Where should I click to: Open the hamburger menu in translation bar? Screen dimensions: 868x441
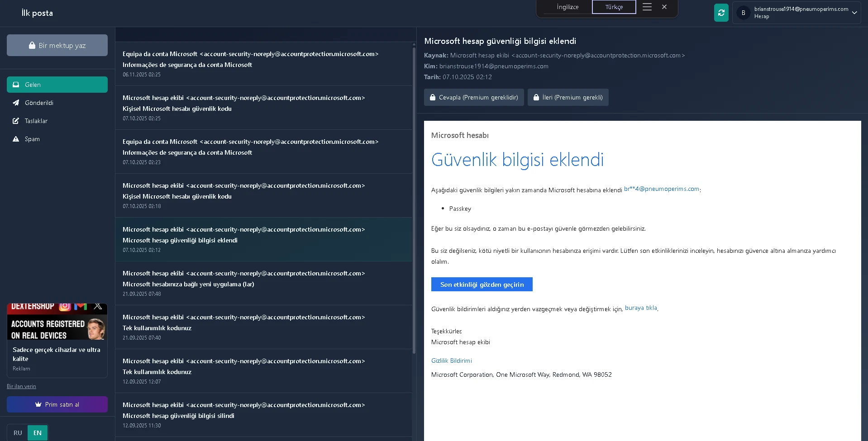pyautogui.click(x=647, y=7)
